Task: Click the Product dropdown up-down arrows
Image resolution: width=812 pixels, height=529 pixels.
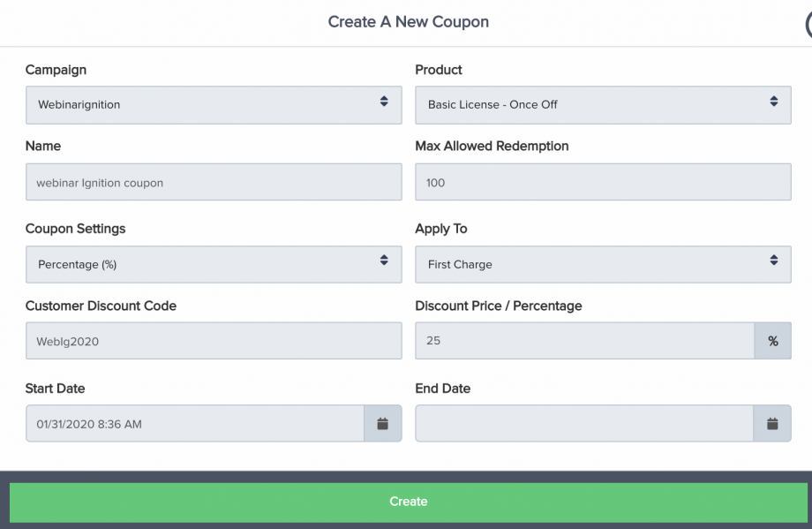Action: click(774, 101)
